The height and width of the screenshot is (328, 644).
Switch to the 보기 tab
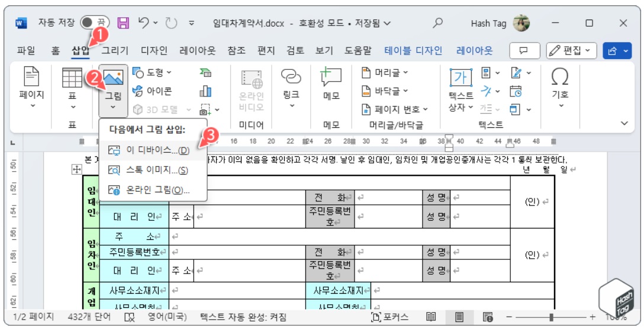point(324,50)
